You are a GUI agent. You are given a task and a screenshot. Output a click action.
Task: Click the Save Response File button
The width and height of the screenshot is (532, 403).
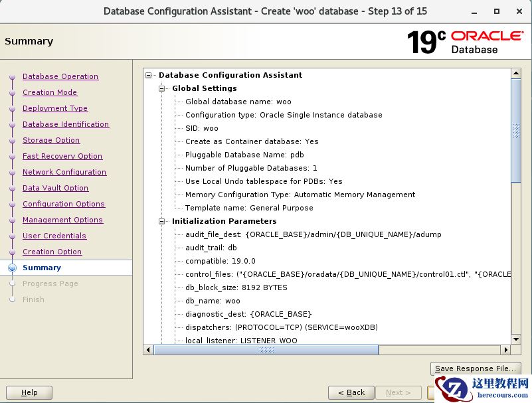pyautogui.click(x=475, y=368)
